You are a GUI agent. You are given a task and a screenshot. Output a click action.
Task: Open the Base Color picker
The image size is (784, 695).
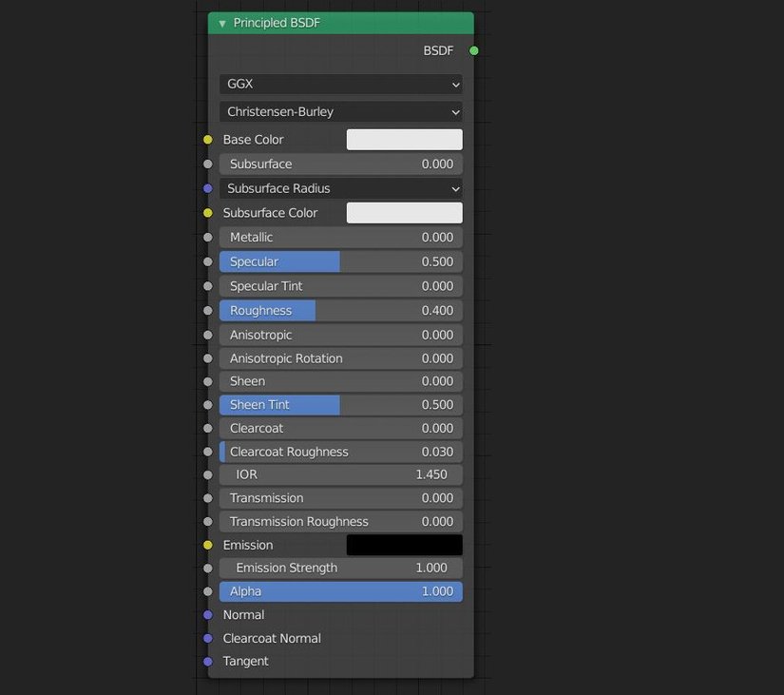[x=404, y=139]
